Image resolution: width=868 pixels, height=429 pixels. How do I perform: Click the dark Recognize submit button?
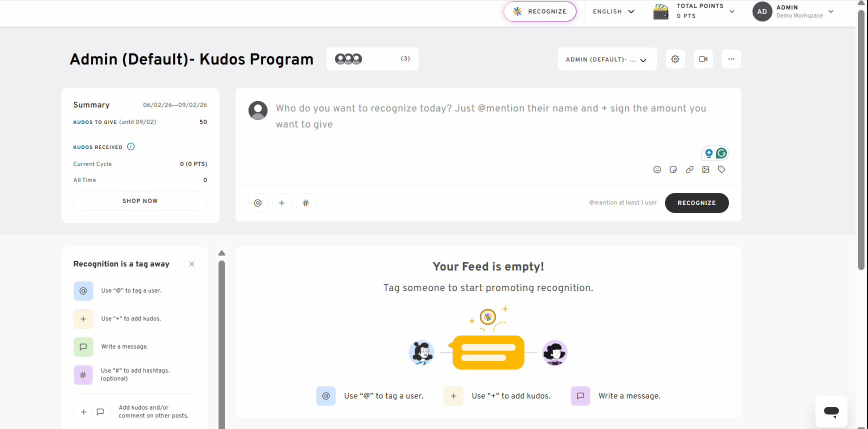(x=696, y=203)
